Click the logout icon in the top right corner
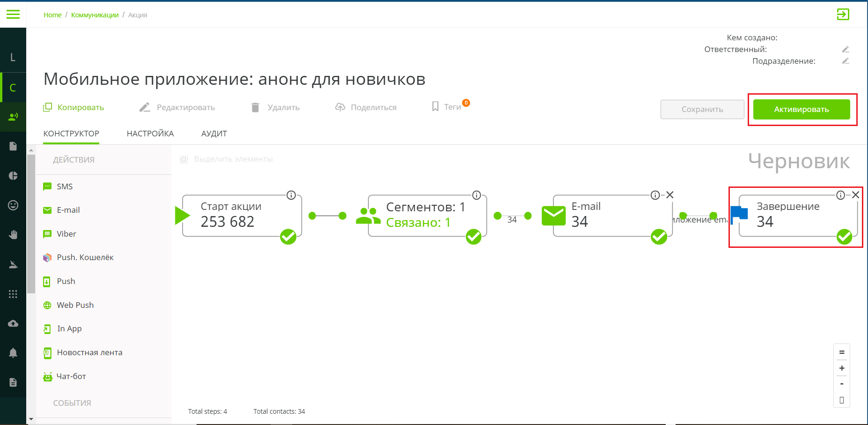Screen dimensions: 868x425 (x=843, y=15)
